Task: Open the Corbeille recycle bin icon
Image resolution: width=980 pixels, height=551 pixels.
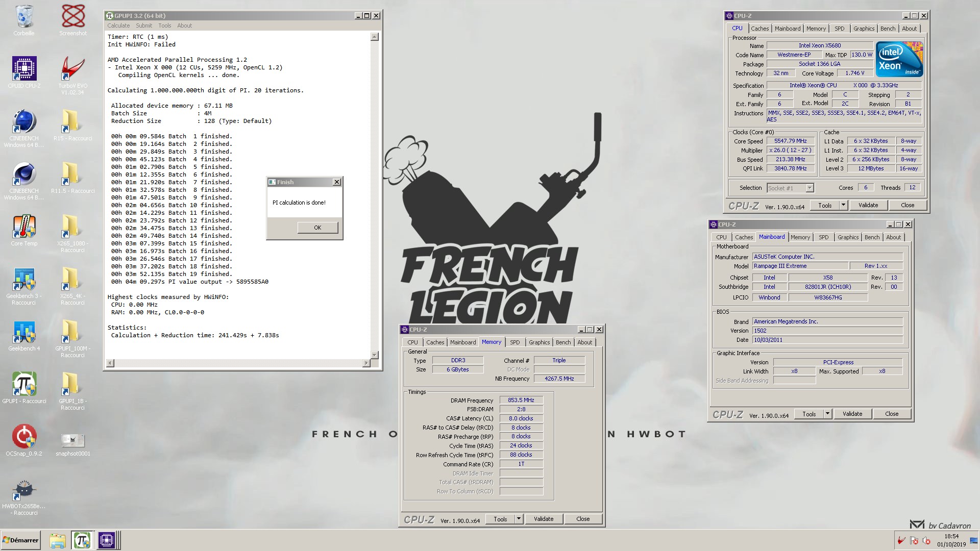Action: 24,20
